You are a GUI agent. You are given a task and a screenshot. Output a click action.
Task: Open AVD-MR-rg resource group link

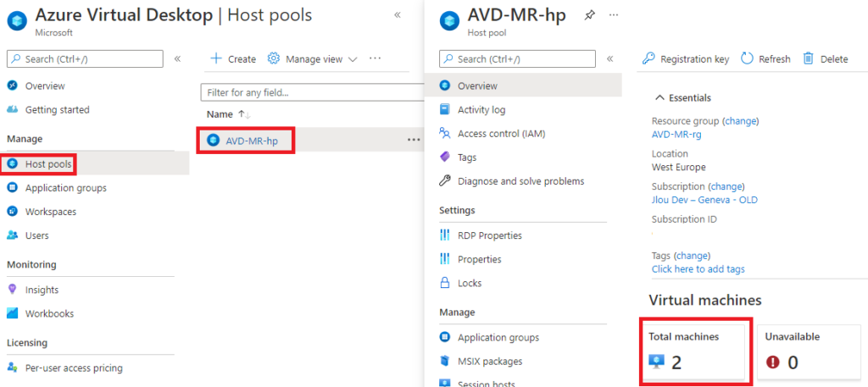676,134
